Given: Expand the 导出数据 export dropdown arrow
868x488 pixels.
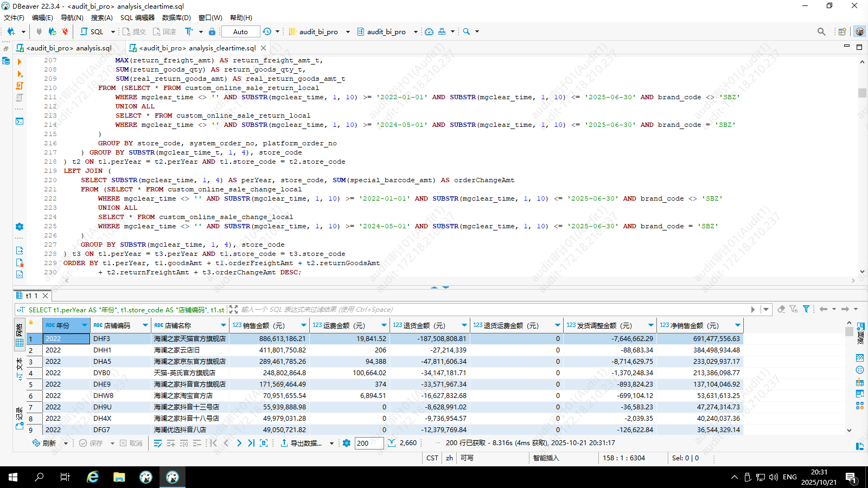Looking at the screenshot, I should (331, 443).
